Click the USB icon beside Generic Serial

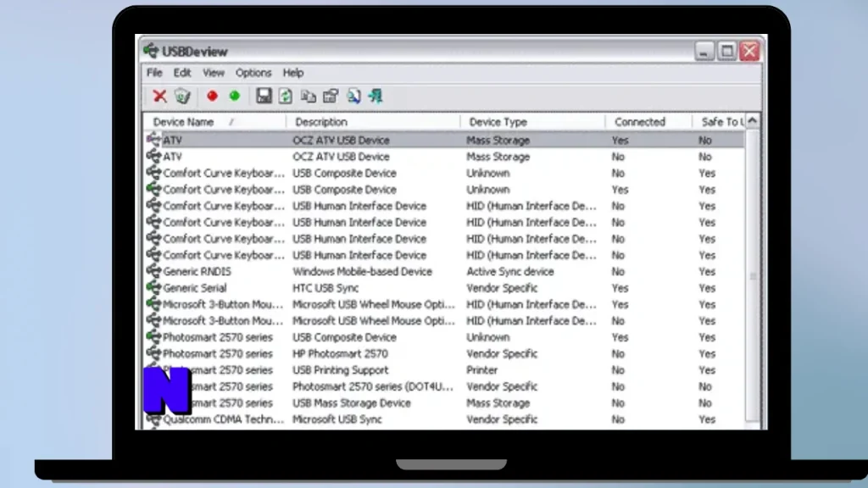(153, 288)
